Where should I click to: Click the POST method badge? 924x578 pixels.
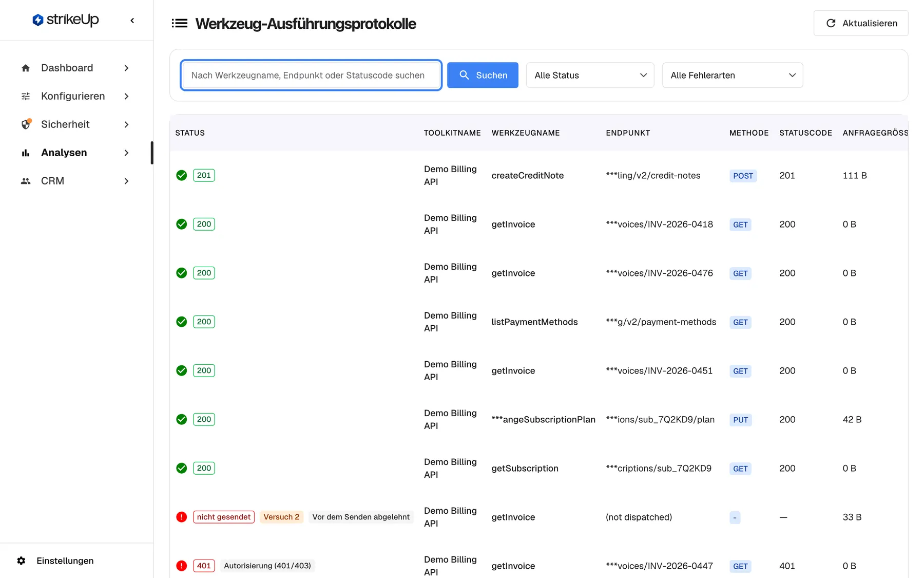click(x=743, y=176)
